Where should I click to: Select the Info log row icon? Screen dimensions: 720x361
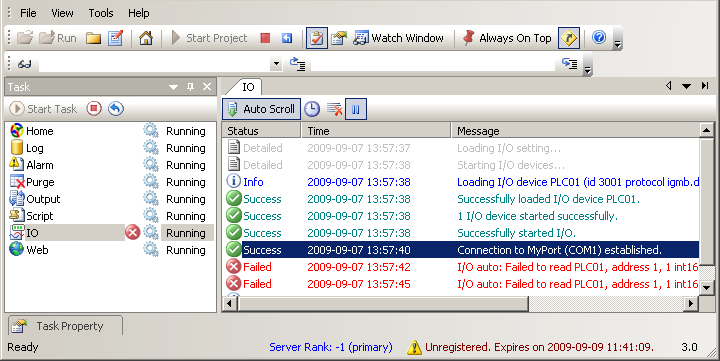point(234,181)
